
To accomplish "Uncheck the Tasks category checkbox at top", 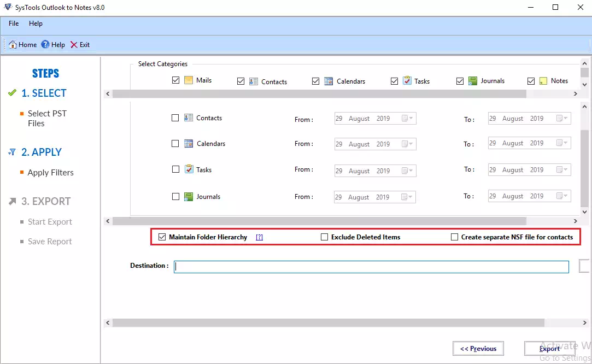I will click(394, 81).
